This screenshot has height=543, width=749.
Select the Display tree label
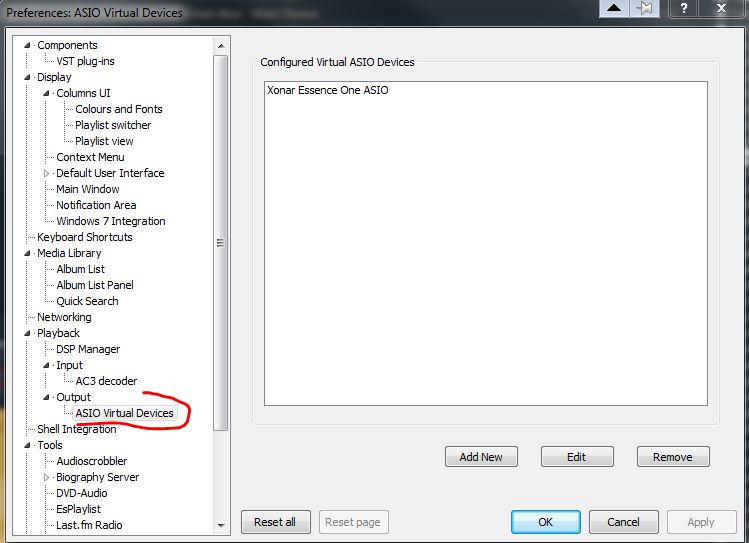(54, 77)
